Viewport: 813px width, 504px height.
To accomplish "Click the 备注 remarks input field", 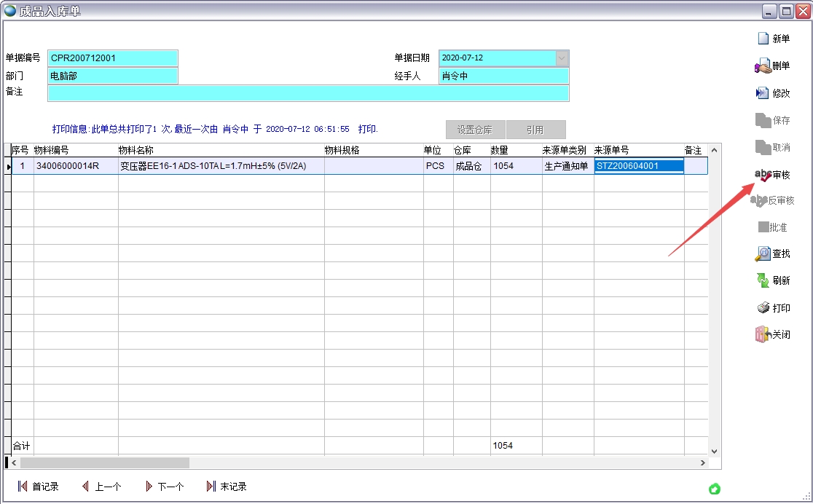I will [x=307, y=93].
